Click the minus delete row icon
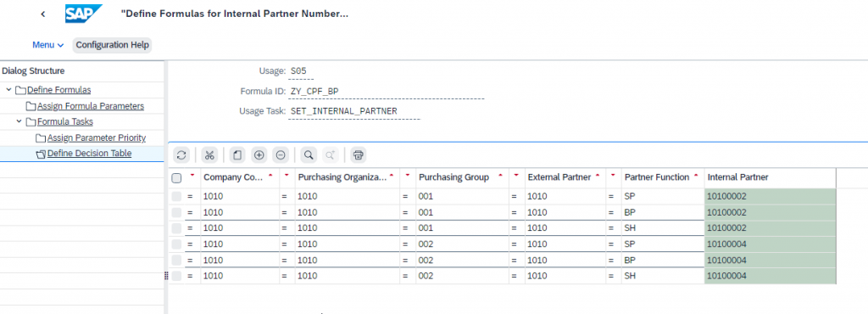868x314 pixels. tap(281, 155)
